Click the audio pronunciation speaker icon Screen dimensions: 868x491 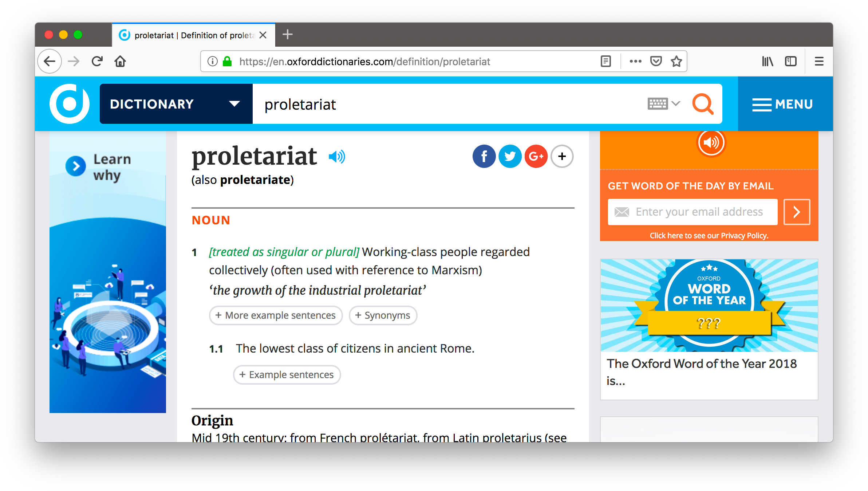pyautogui.click(x=338, y=156)
